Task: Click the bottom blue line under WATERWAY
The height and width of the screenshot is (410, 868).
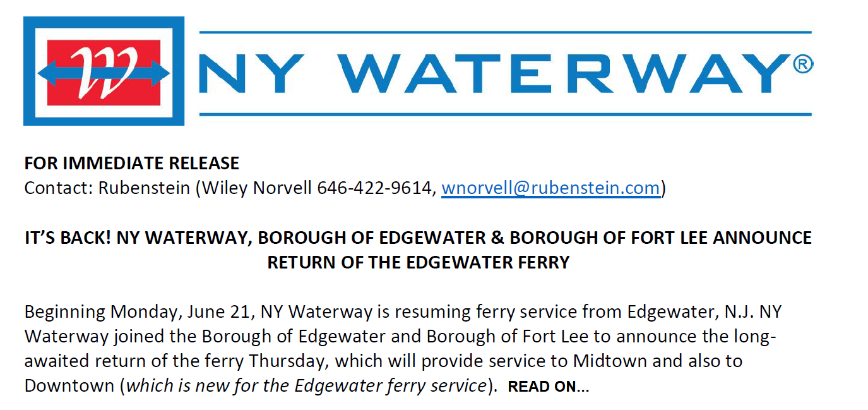Action: [505, 114]
